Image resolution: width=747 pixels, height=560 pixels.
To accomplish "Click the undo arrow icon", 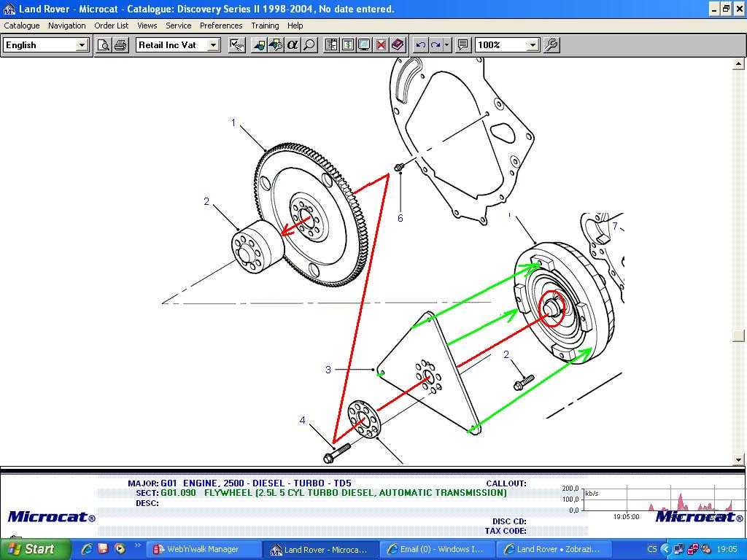I will point(420,45).
